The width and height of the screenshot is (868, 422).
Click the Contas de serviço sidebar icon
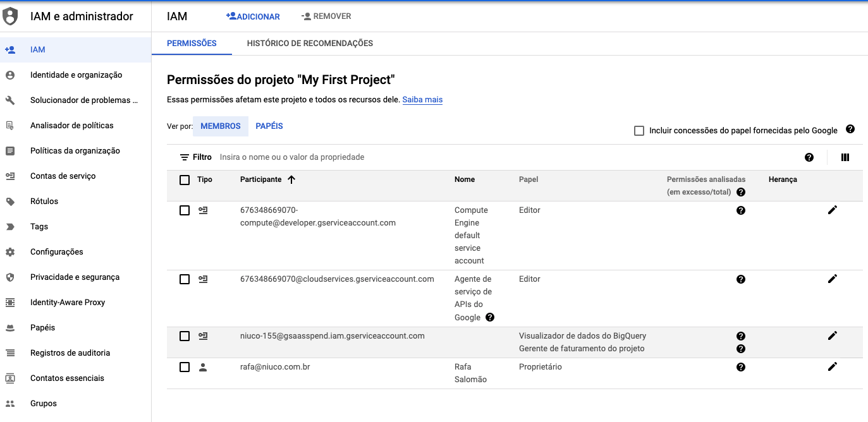pyautogui.click(x=10, y=176)
